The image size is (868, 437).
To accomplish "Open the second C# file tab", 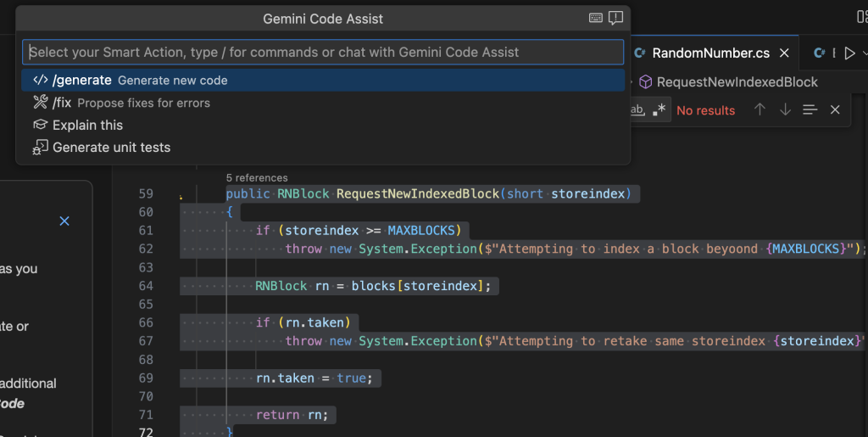I will tap(822, 53).
